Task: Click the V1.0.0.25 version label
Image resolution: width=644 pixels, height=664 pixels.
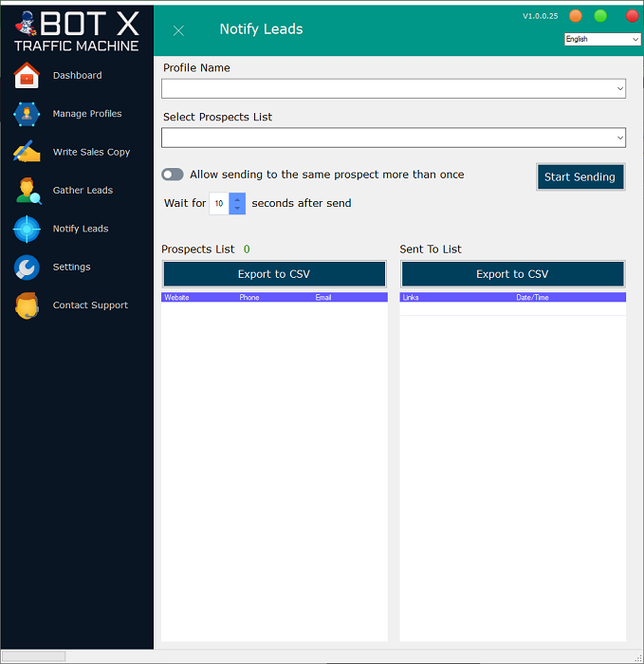Action: click(541, 16)
